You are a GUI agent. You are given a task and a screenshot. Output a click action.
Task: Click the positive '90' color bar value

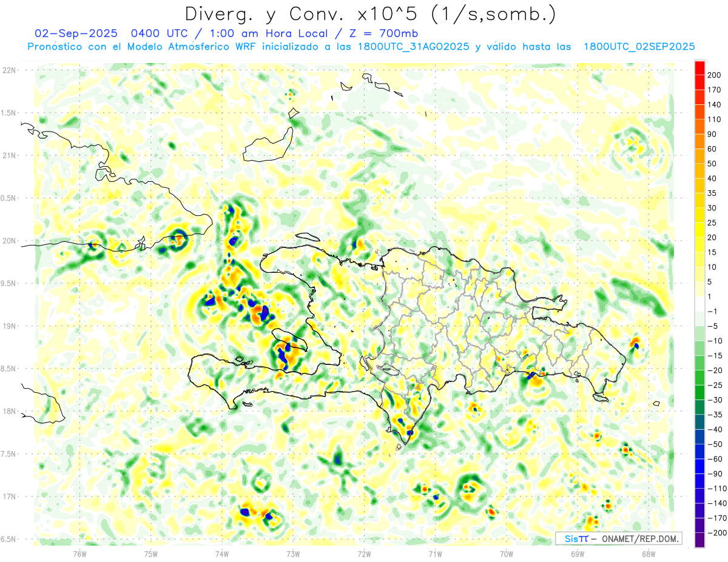coord(713,134)
